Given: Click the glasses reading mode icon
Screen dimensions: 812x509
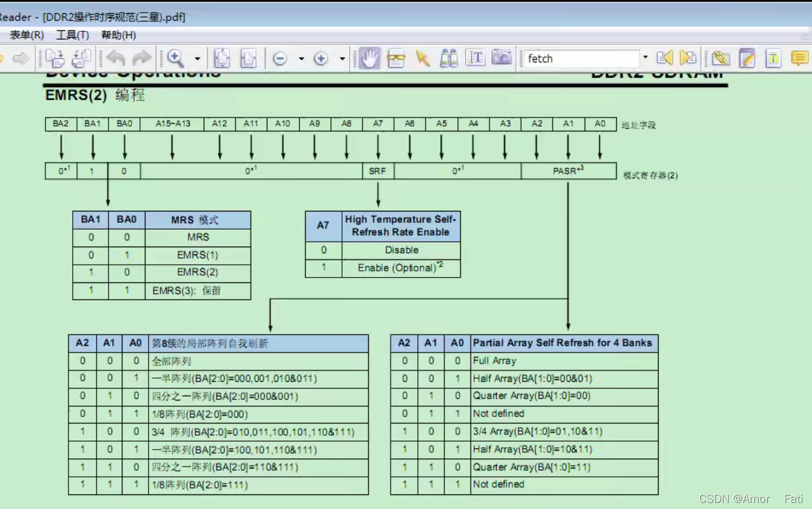Looking at the screenshot, I should tap(396, 58).
